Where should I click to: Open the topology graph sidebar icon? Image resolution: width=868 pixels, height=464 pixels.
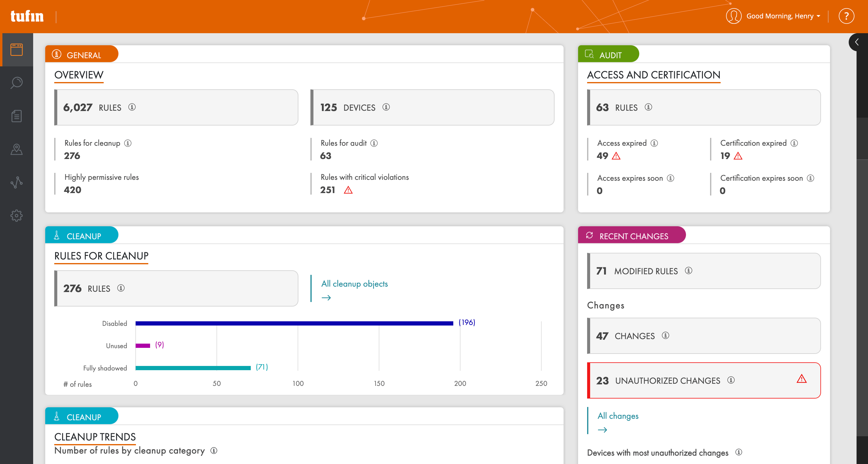tap(17, 183)
